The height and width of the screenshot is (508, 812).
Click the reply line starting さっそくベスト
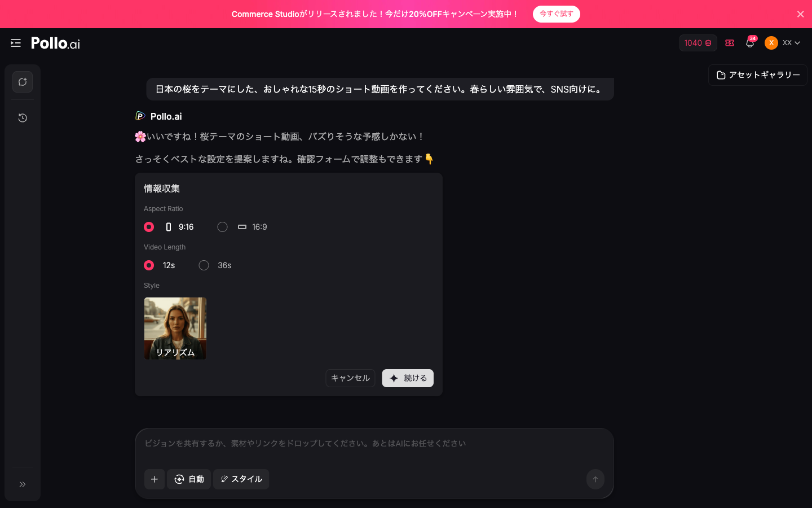[x=284, y=159]
